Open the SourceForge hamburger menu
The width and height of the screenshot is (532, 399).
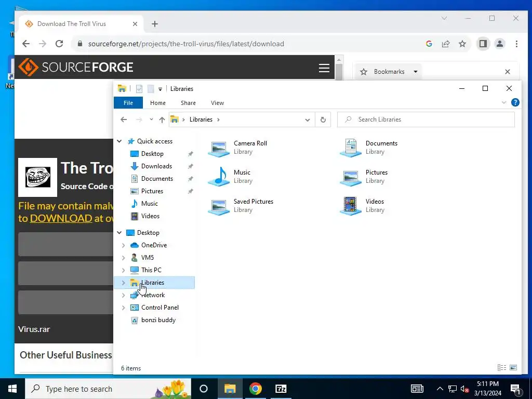pos(324,68)
